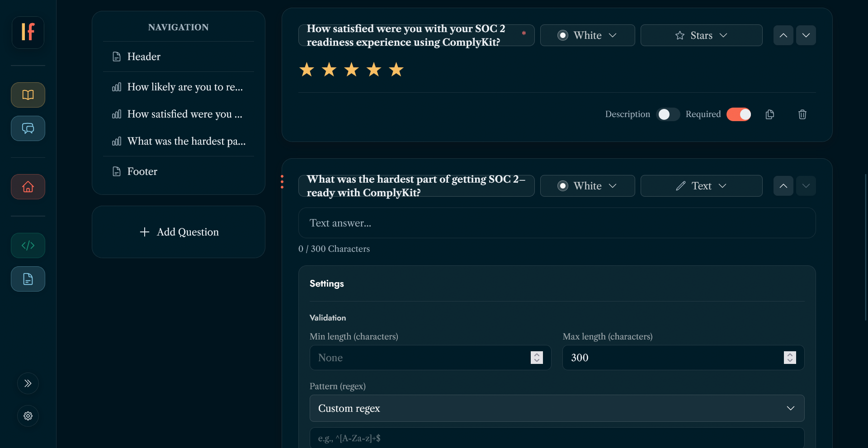Open the embed code panel icon

point(28,245)
